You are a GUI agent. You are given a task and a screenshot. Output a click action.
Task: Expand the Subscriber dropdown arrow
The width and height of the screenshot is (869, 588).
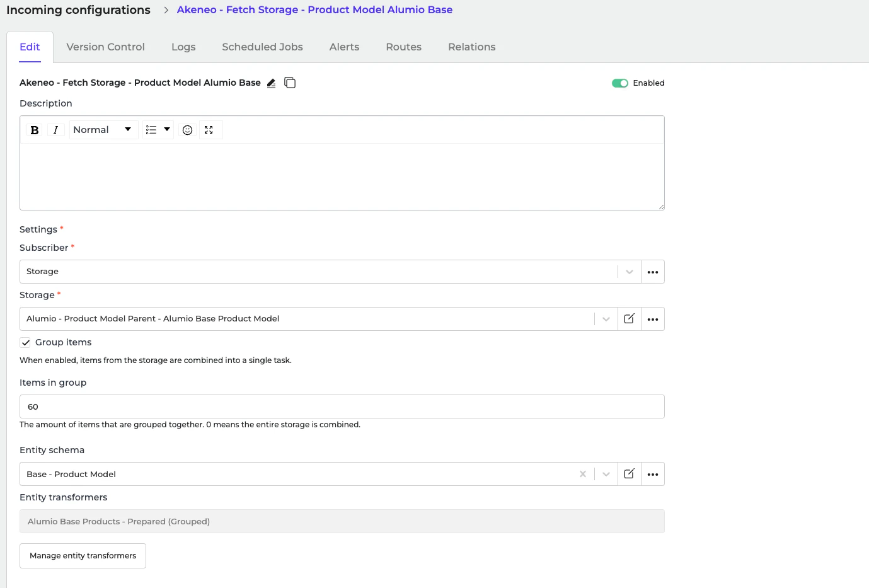(x=629, y=272)
